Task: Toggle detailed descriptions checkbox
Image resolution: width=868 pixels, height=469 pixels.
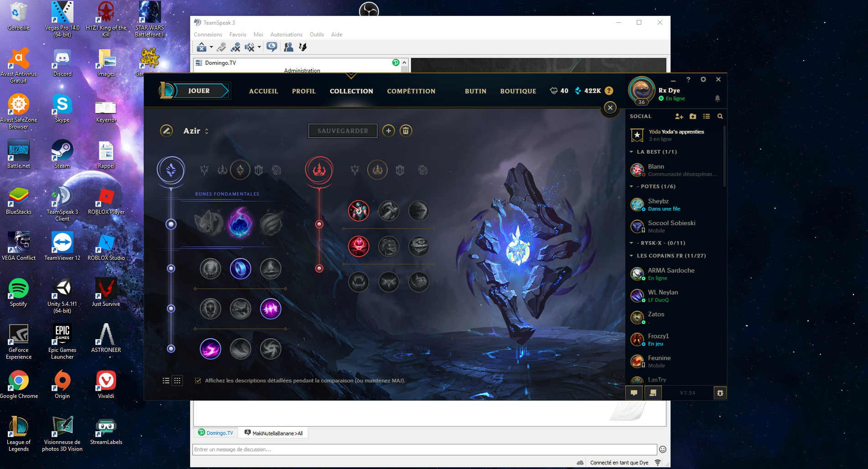Action: (198, 381)
